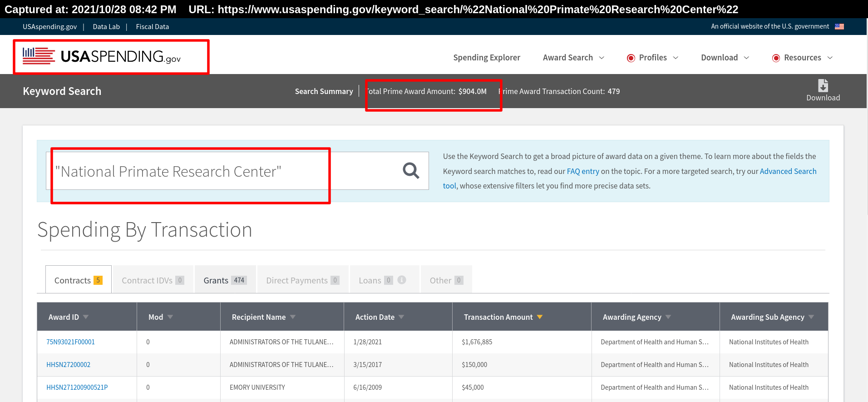Select the Other tab
Viewport: 868px width, 402px height.
click(x=446, y=279)
